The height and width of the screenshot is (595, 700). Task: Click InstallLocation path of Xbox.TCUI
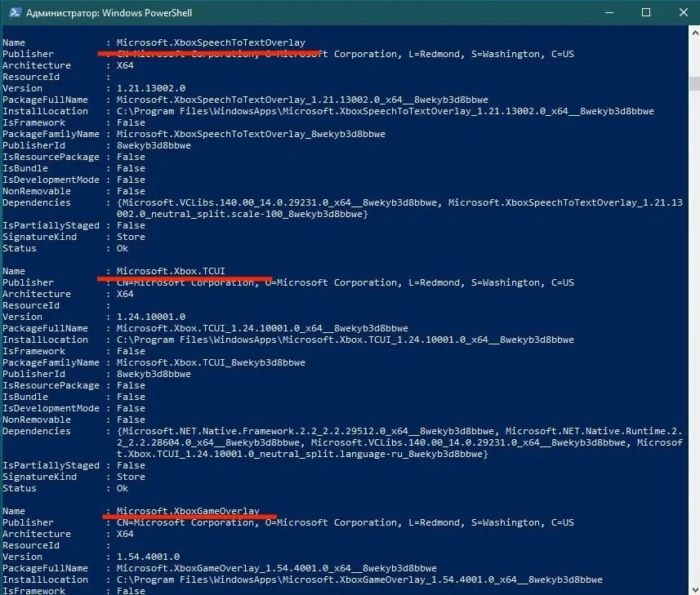click(x=345, y=340)
